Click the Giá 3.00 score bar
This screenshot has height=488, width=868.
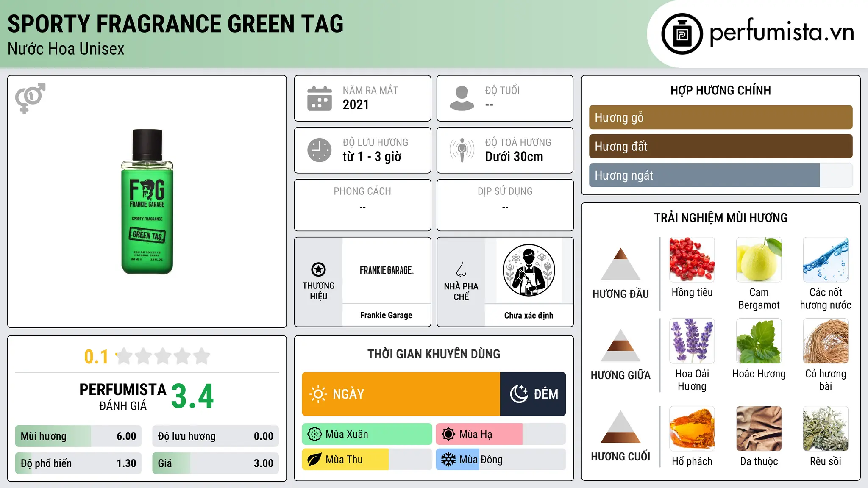[x=215, y=463]
